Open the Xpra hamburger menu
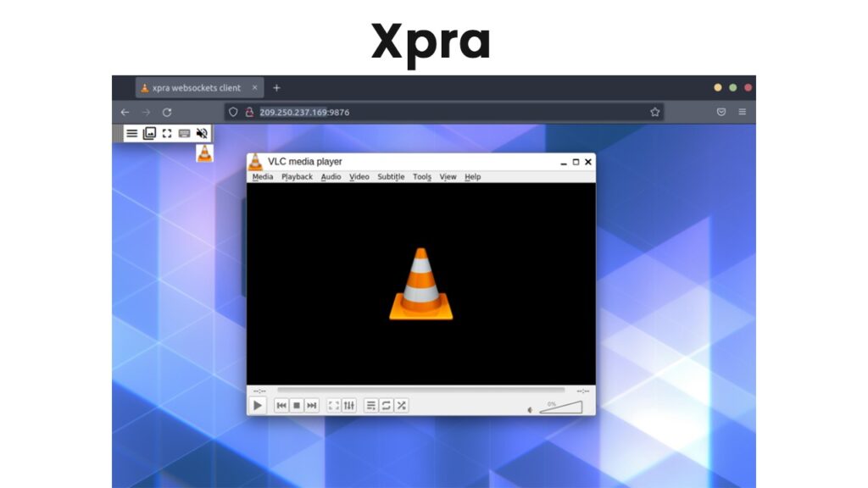Image resolution: width=868 pixels, height=488 pixels. 131,133
